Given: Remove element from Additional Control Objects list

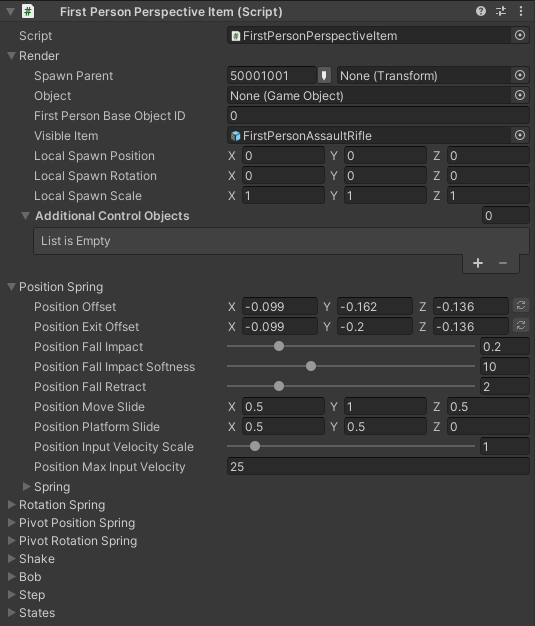Looking at the screenshot, I should tap(503, 263).
